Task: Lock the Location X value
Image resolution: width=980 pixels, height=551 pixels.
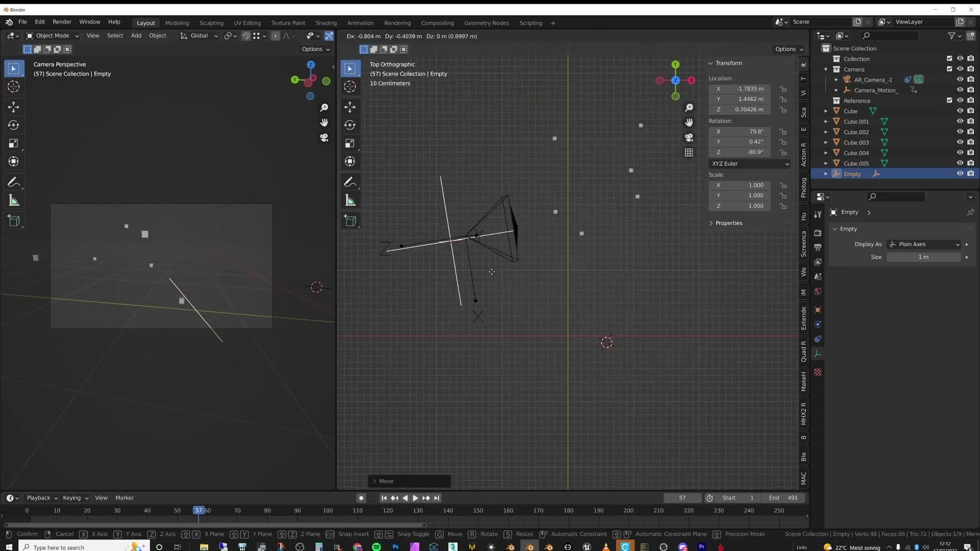Action: [x=783, y=89]
